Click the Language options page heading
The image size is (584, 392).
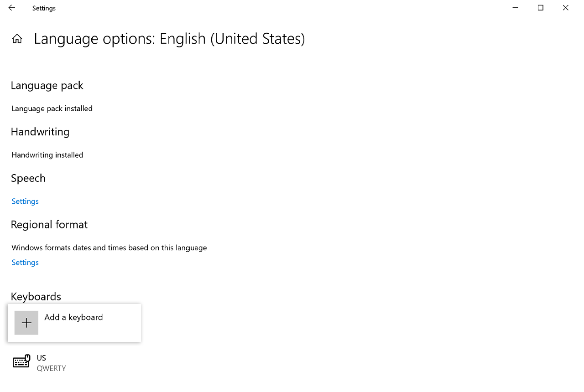tap(169, 39)
